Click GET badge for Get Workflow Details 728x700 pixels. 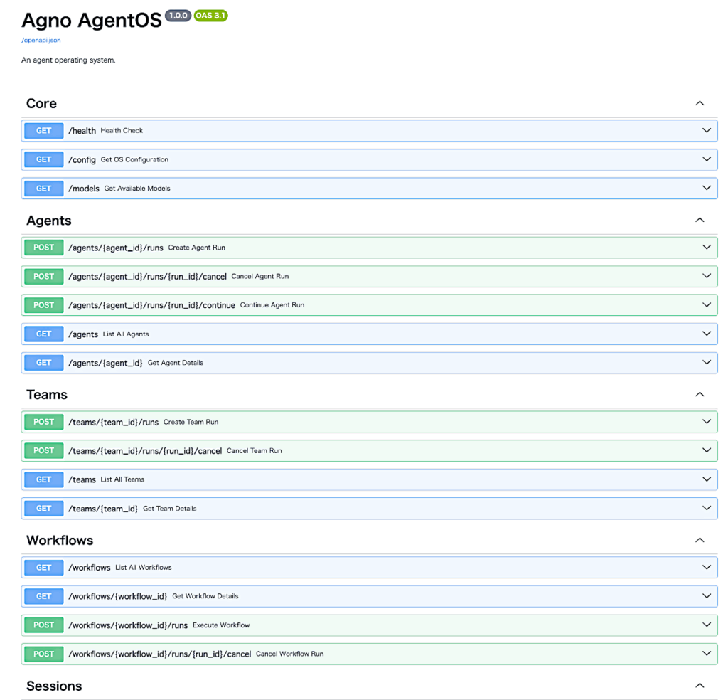(43, 596)
